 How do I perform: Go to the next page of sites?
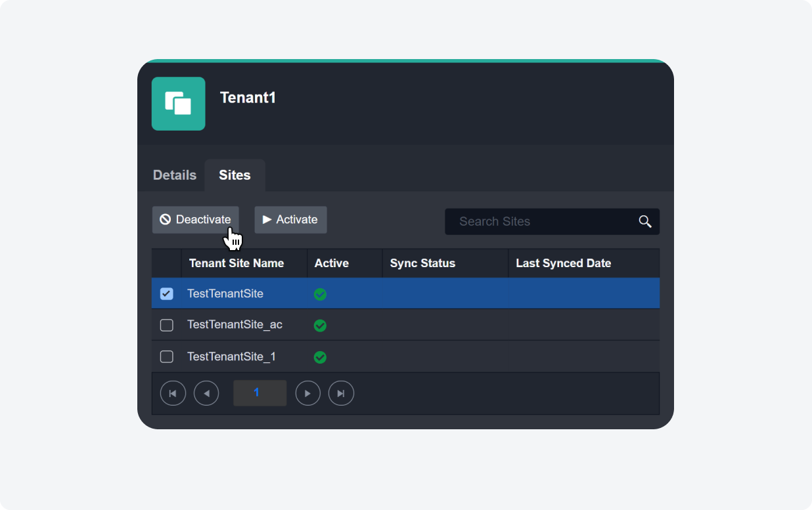tap(307, 393)
